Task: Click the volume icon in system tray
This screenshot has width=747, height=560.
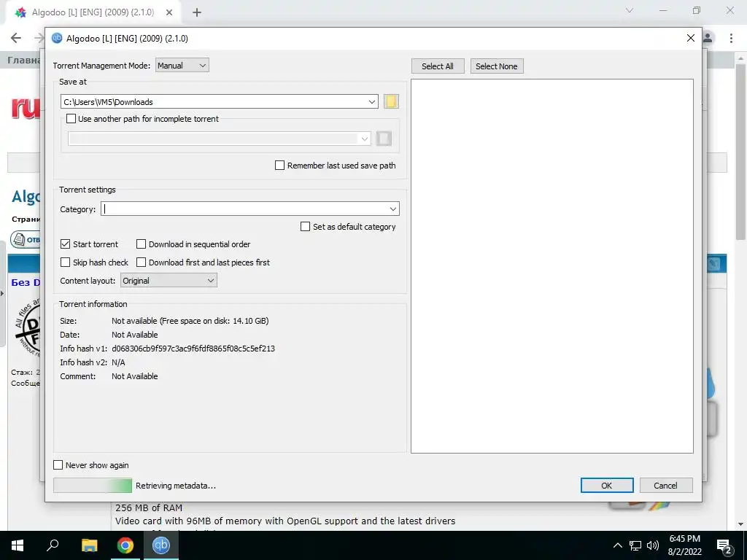Action: coord(653,545)
